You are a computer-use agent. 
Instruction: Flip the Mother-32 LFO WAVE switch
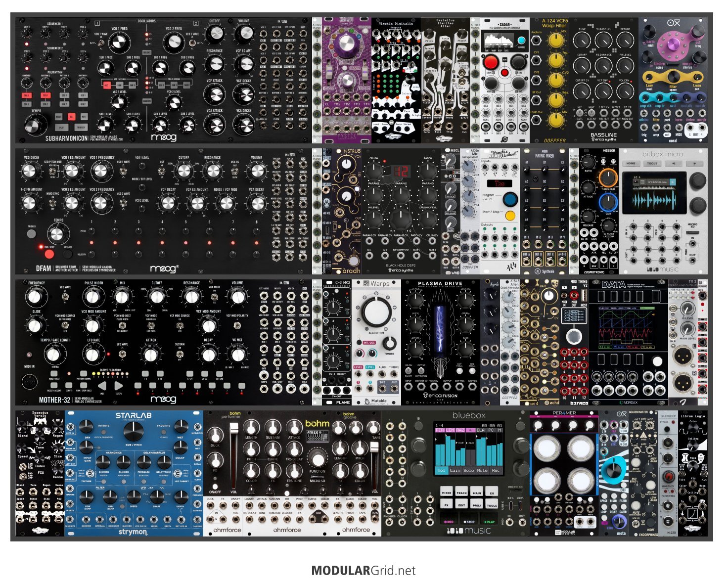pyautogui.click(x=122, y=353)
